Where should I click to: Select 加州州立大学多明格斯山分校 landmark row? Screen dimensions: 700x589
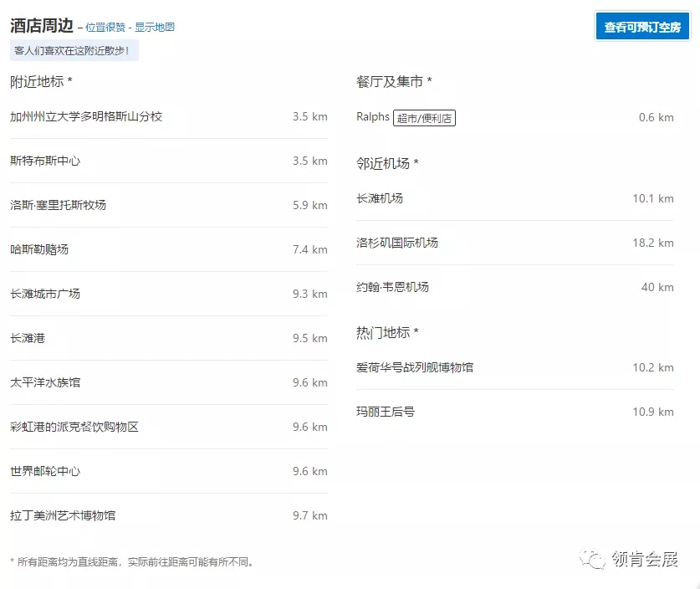(x=86, y=116)
